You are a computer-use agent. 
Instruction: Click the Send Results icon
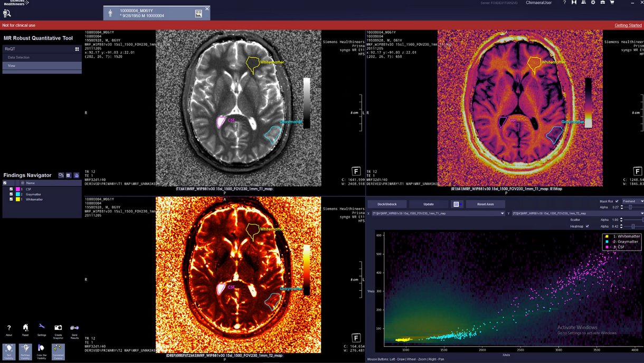point(74,328)
